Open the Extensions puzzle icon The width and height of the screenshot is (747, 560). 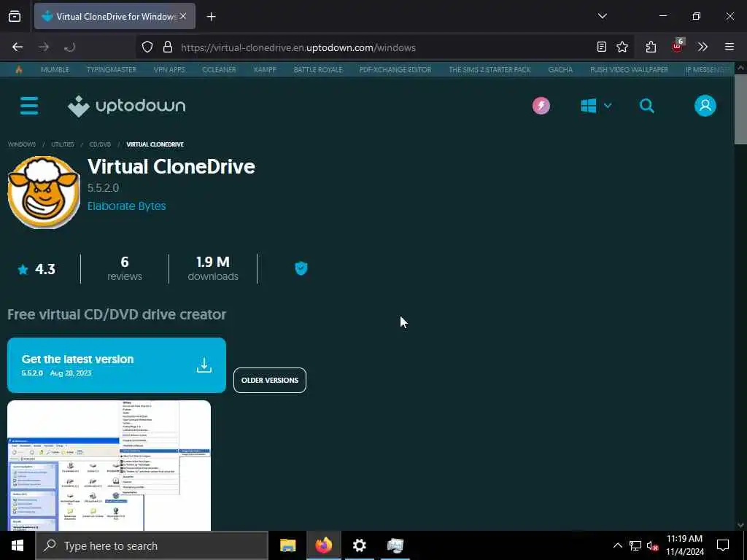click(x=651, y=47)
